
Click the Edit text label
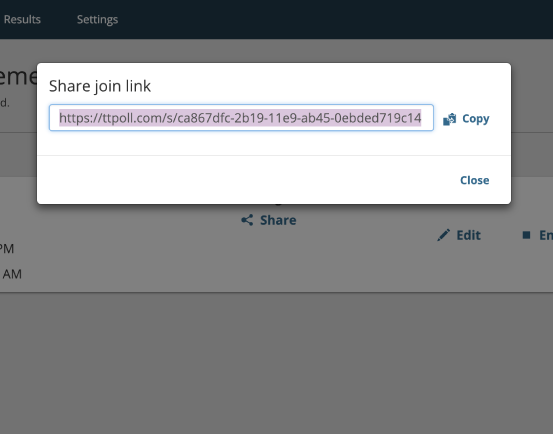click(x=468, y=235)
